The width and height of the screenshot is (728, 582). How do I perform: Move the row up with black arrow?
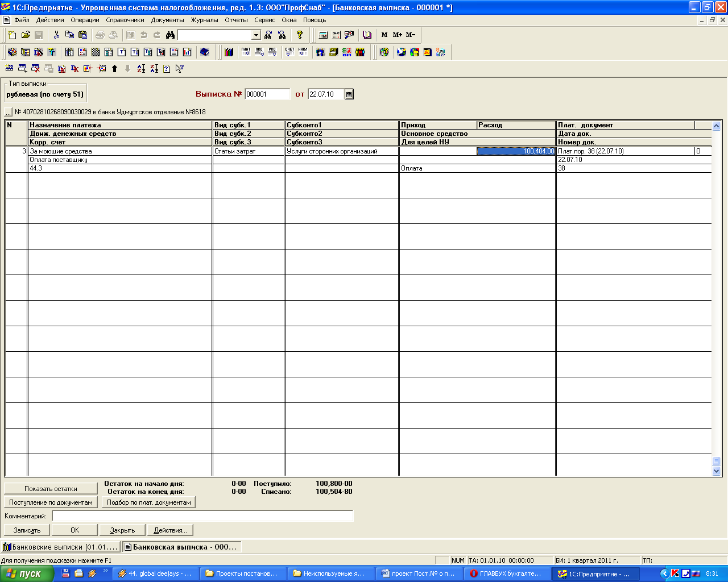(114, 69)
